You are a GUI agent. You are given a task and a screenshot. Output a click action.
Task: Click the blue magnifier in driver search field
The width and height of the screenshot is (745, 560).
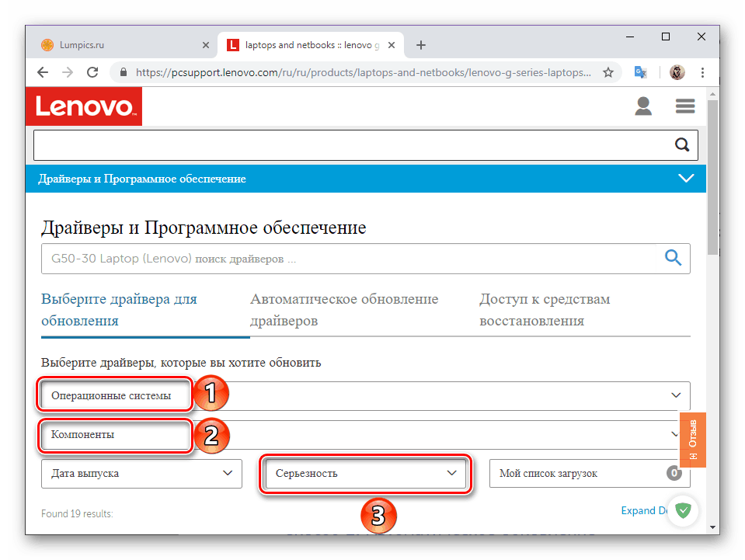point(673,258)
